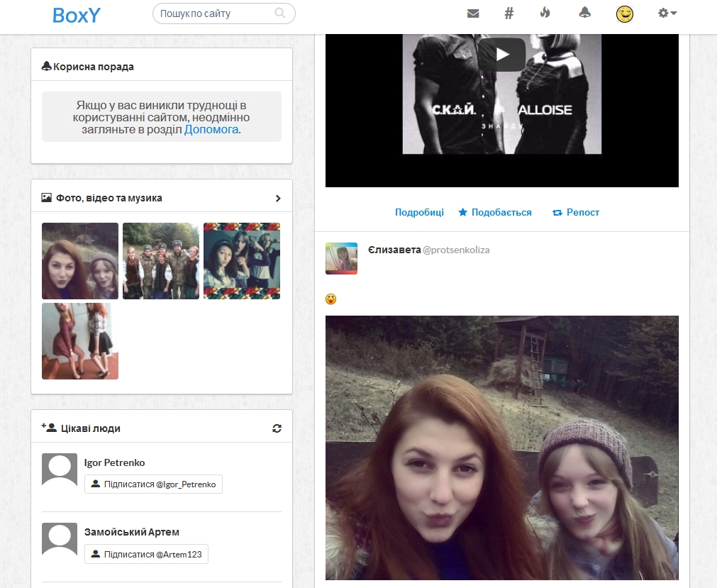
Task: Repost the video post via Репост
Action: pyautogui.click(x=576, y=212)
